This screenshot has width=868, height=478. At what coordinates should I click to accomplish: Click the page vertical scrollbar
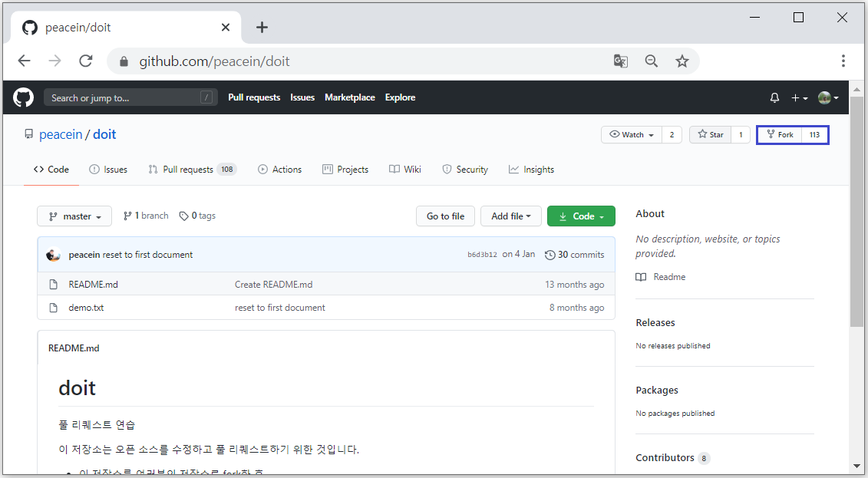pyautogui.click(x=856, y=211)
